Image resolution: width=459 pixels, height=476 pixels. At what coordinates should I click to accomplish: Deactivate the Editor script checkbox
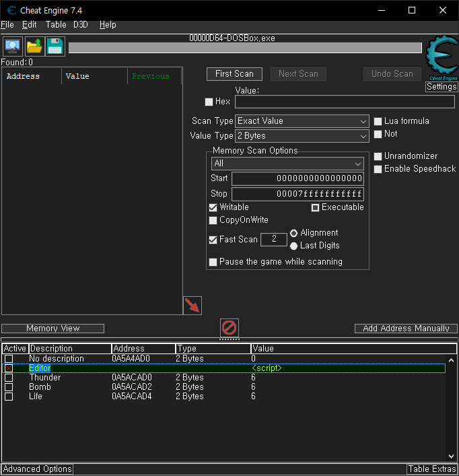9,368
